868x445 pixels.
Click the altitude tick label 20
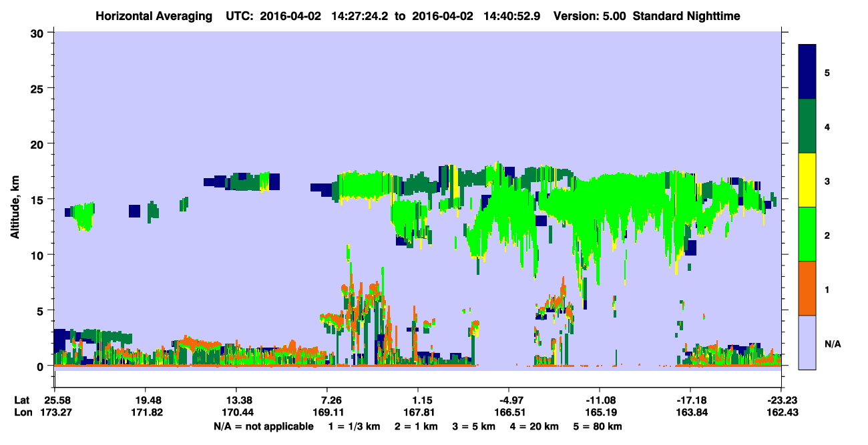click(39, 143)
